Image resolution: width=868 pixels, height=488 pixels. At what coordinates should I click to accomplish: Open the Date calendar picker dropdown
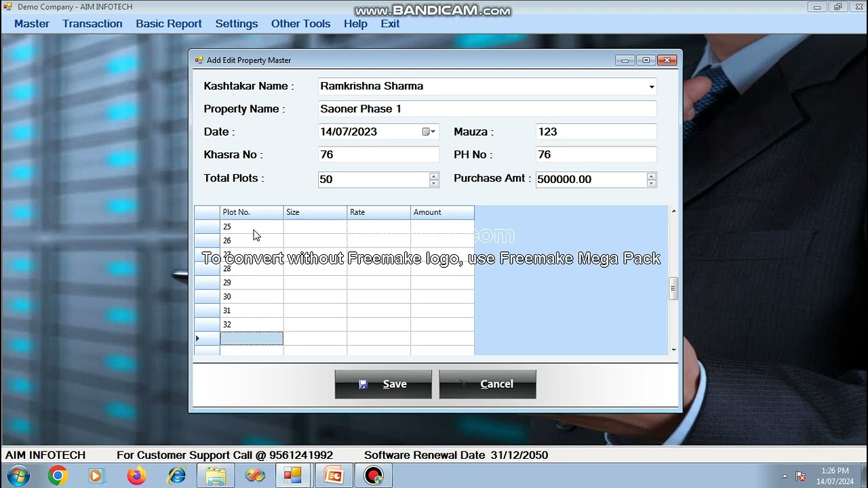click(x=430, y=132)
